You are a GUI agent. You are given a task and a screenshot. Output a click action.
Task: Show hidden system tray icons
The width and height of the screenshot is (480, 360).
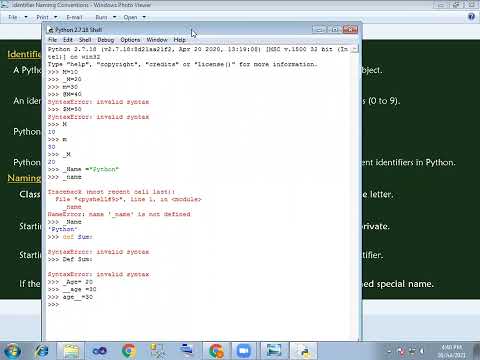389,351
